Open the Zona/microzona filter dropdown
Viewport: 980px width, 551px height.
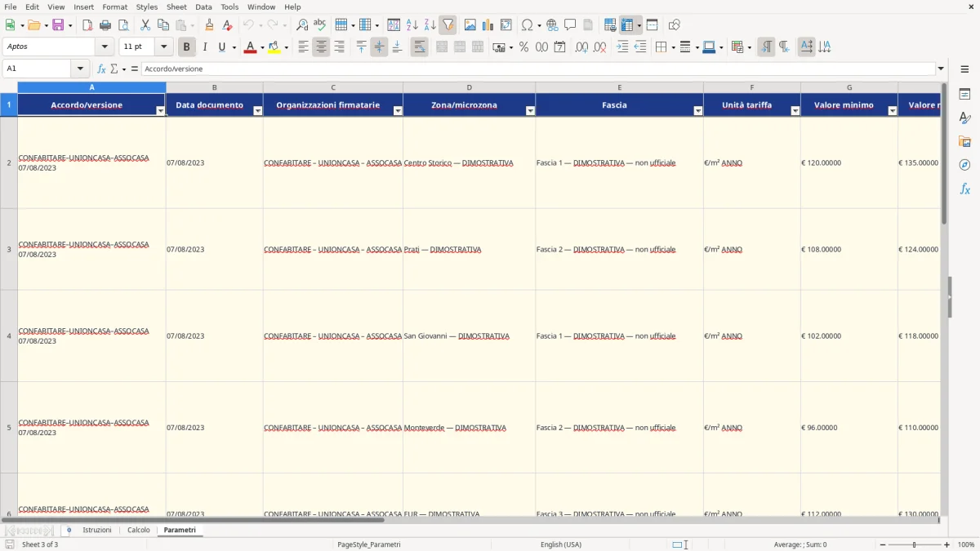[530, 110]
